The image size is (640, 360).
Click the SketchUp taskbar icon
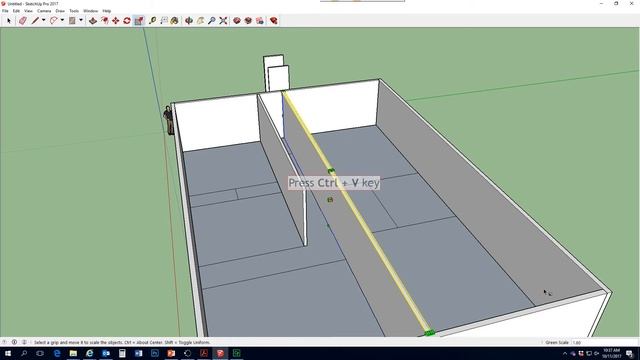pos(220,353)
